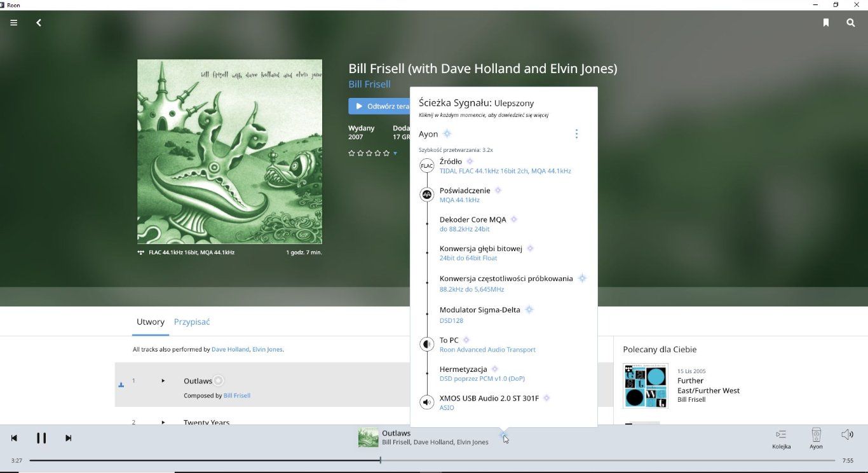Image resolution: width=868 pixels, height=473 pixels.
Task: Switch to the Utwory tab
Action: [x=151, y=322]
